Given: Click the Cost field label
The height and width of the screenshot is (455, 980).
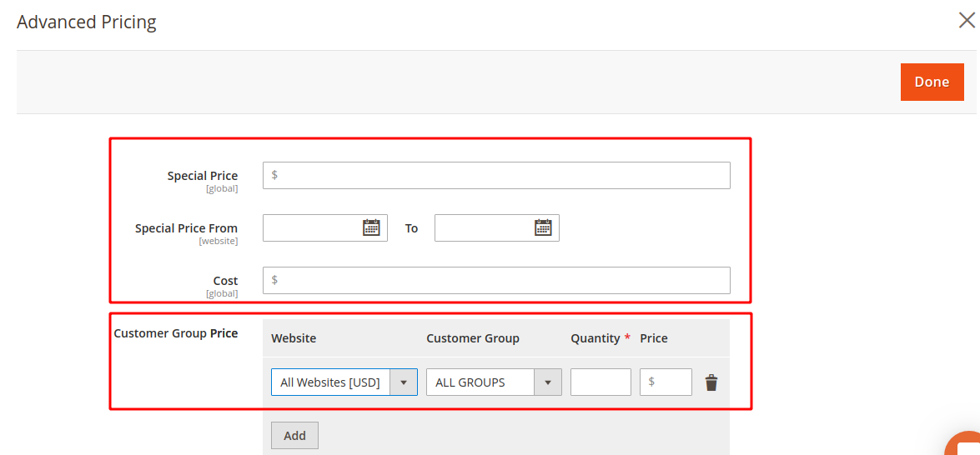Looking at the screenshot, I should (226, 281).
